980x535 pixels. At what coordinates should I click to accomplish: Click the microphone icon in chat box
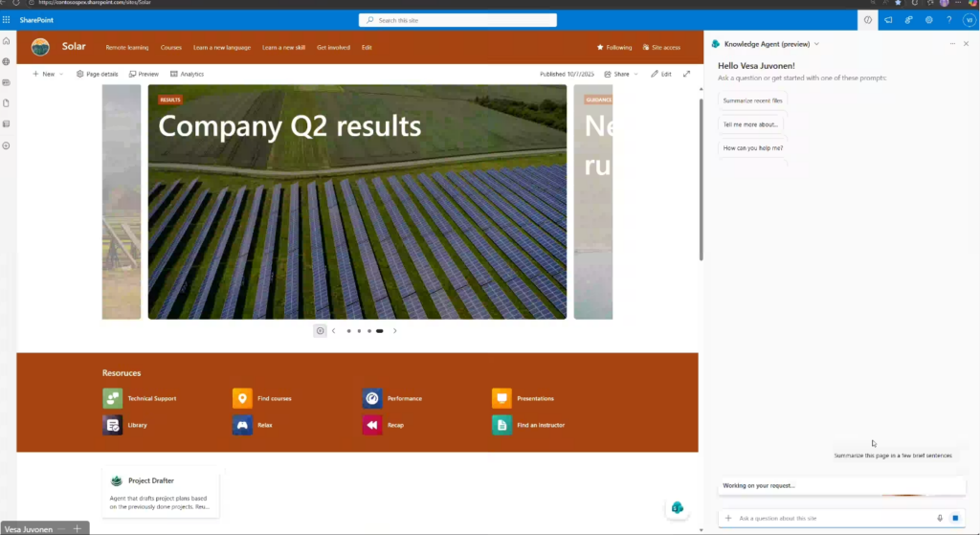940,518
